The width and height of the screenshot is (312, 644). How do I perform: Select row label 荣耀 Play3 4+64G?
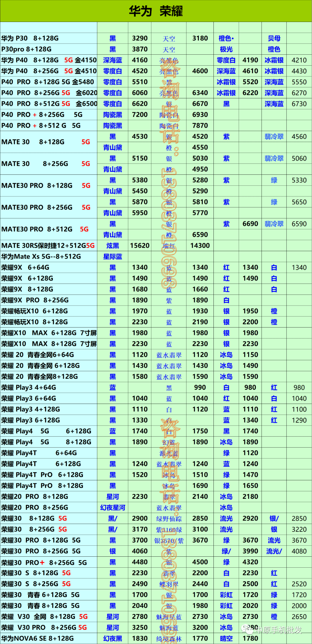[29, 388]
